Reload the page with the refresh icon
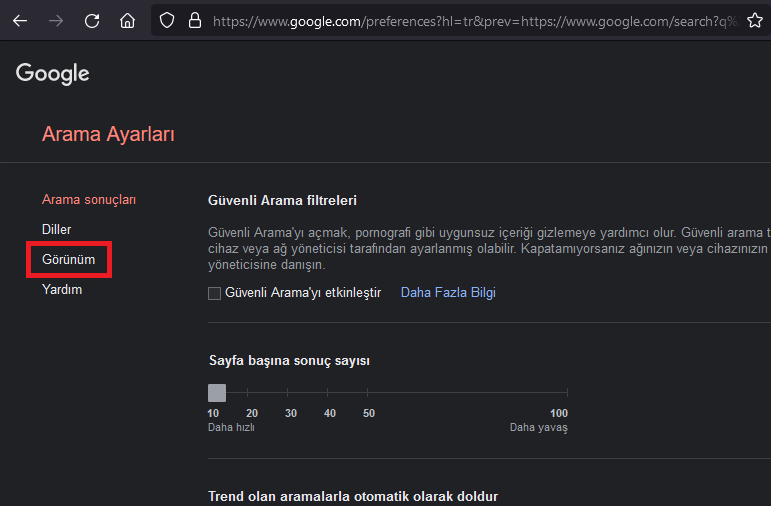771x506 pixels. (92, 20)
